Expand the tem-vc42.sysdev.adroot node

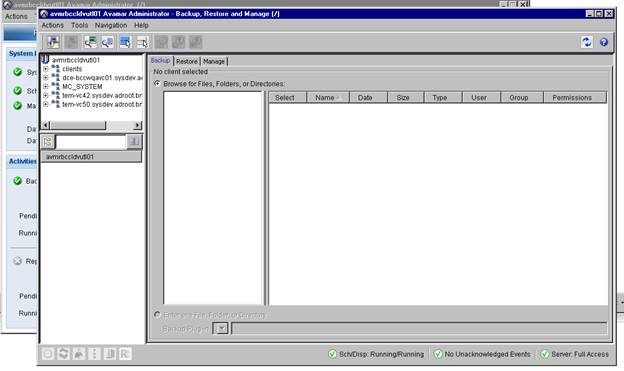point(46,96)
